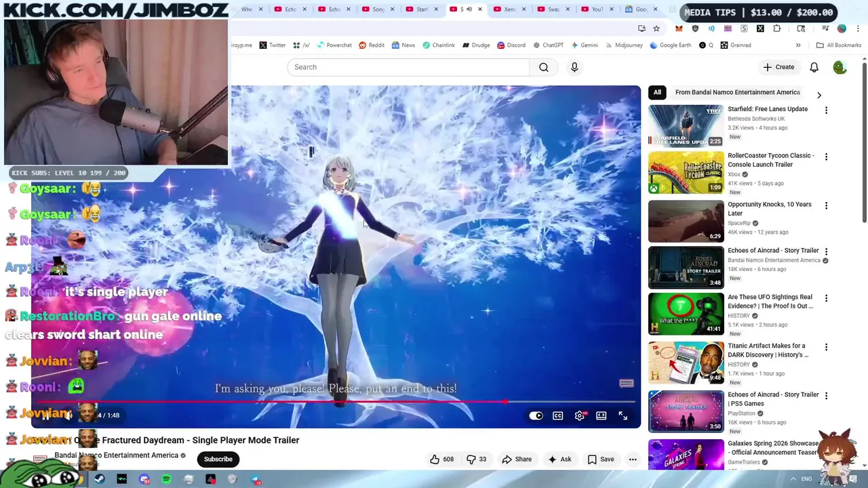The height and width of the screenshot is (488, 868).
Task: Click the install app icon in the address bar
Action: (642, 28)
